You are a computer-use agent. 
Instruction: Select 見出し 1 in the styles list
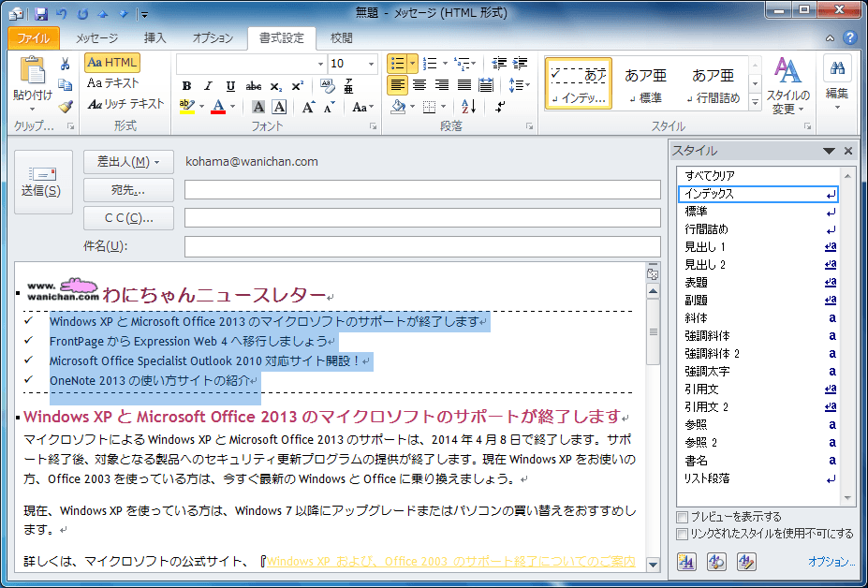pos(758,247)
